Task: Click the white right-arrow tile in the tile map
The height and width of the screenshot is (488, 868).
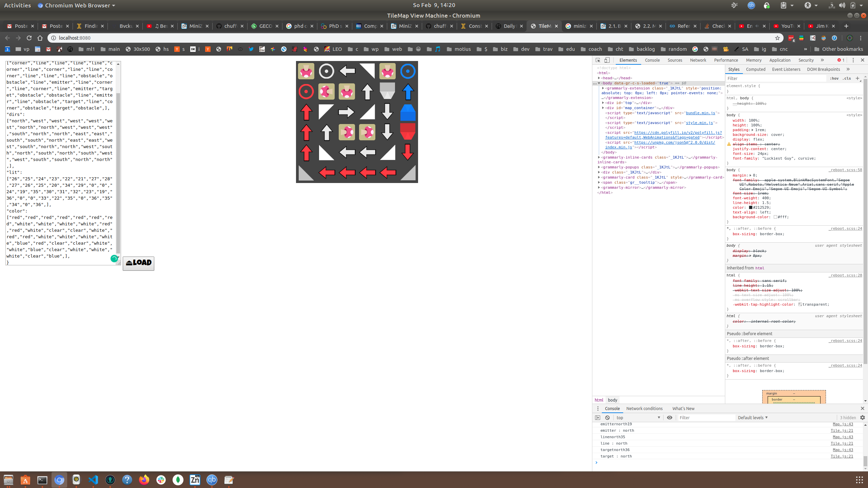Action: tap(347, 112)
